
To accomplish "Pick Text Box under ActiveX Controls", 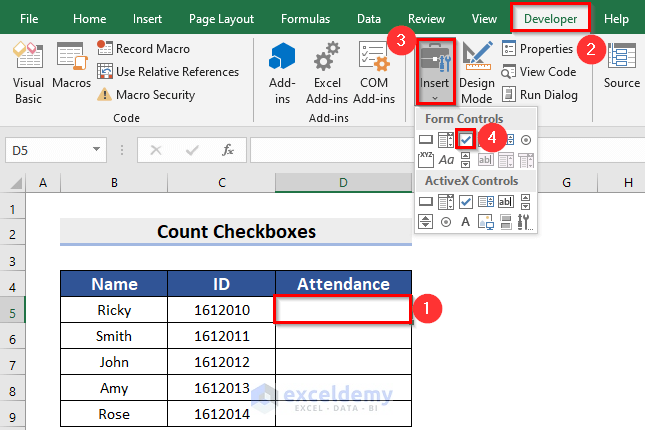I will tap(506, 202).
